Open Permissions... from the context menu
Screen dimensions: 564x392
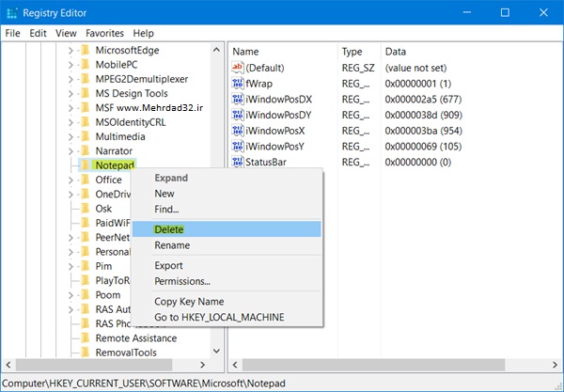(x=227, y=281)
